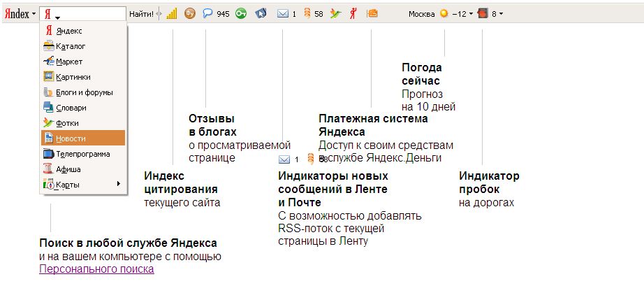This screenshot has height=286, width=644.
Task: Click the heading Поиск в любой службе Яндекса
Action: (x=128, y=243)
